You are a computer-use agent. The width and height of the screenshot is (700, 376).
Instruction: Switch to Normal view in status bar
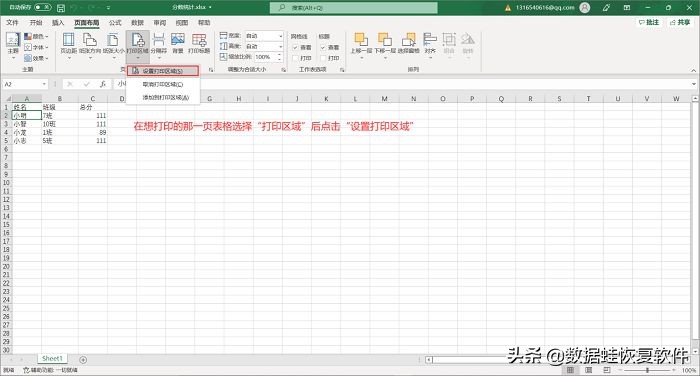click(570, 370)
